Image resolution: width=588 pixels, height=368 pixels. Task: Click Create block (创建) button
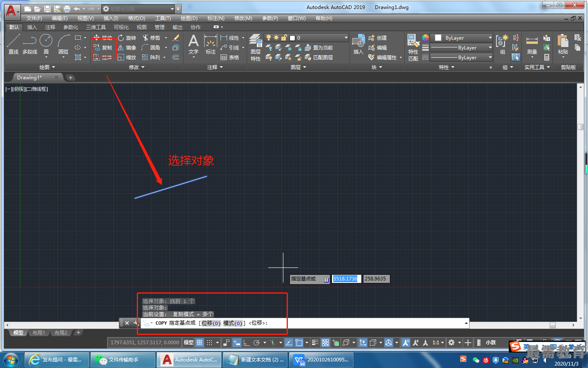pos(378,38)
